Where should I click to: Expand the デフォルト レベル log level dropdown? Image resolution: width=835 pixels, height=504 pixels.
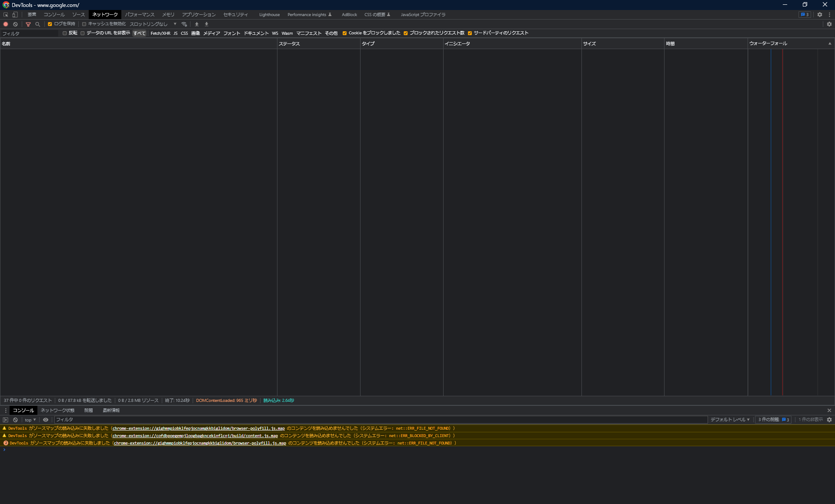tap(730, 420)
